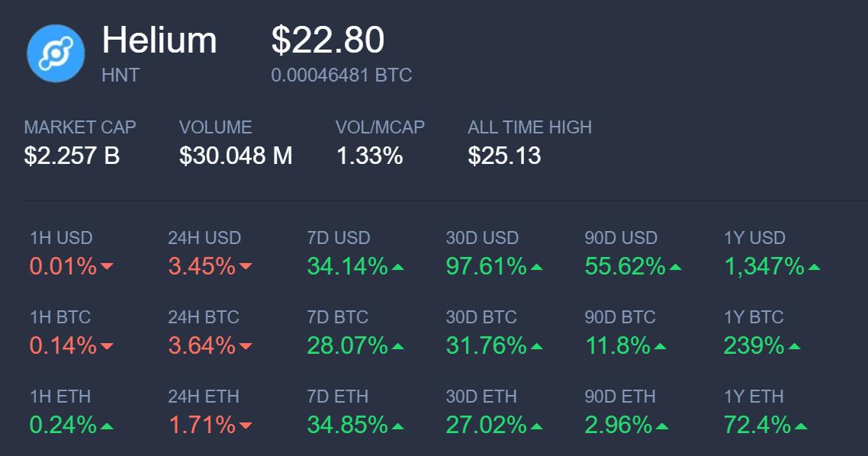868x456 pixels.
Task: Click the 1.33% VOL/MCAP value
Action: point(369,156)
